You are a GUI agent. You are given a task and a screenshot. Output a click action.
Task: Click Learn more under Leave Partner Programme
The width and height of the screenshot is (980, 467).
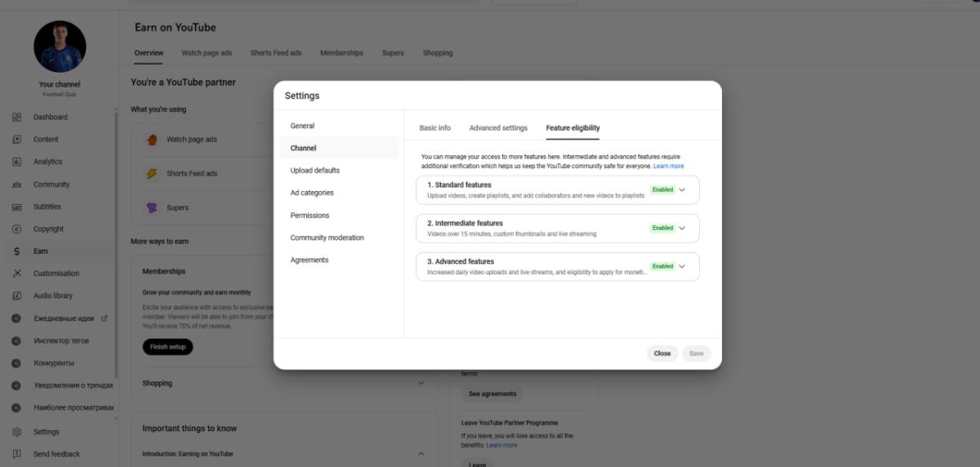click(x=501, y=445)
